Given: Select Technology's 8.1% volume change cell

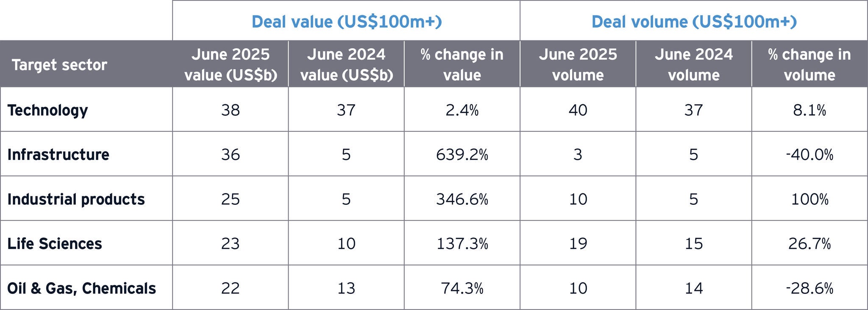Looking at the screenshot, I should pyautogui.click(x=809, y=110).
